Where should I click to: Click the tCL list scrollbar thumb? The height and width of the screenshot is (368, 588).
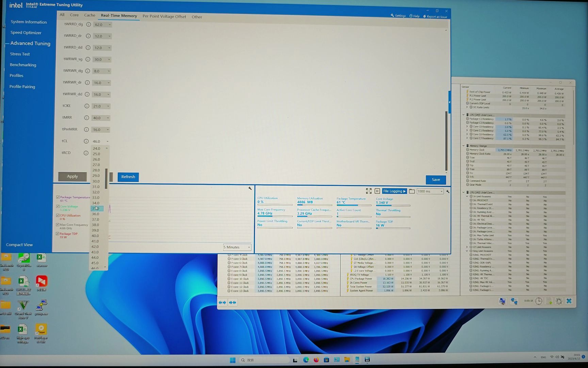[x=107, y=178]
